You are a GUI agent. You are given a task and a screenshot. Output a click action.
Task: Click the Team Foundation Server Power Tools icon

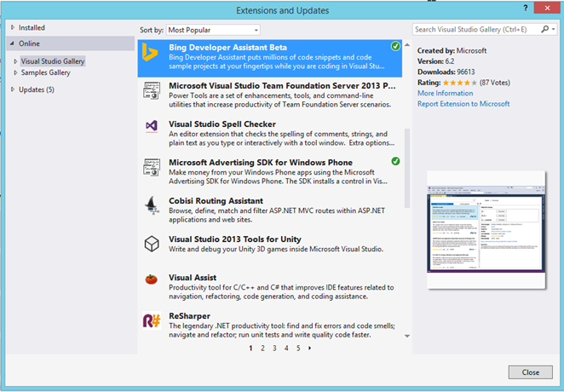pos(152,90)
